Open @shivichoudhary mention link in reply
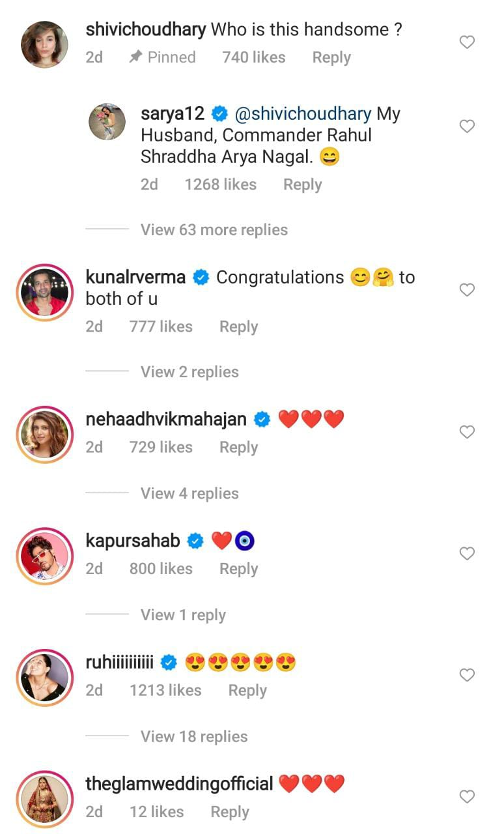Viewport: 504px width, 834px height. (302, 114)
